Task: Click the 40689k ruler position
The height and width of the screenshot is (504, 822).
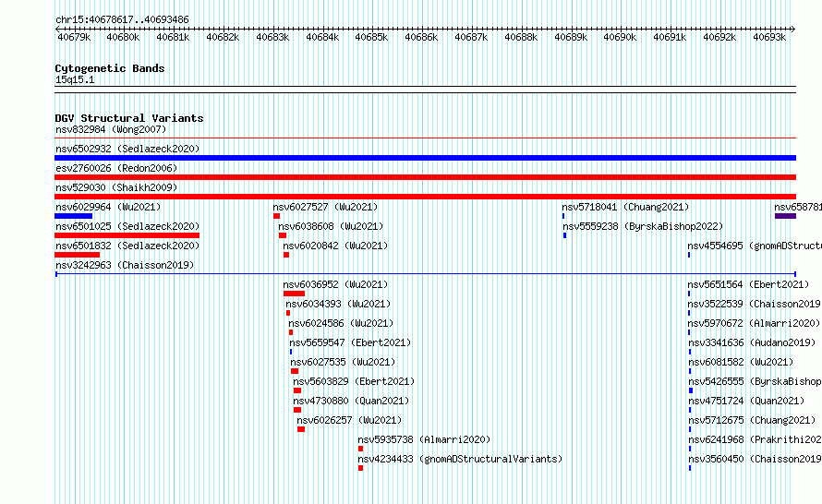Action: click(571, 37)
